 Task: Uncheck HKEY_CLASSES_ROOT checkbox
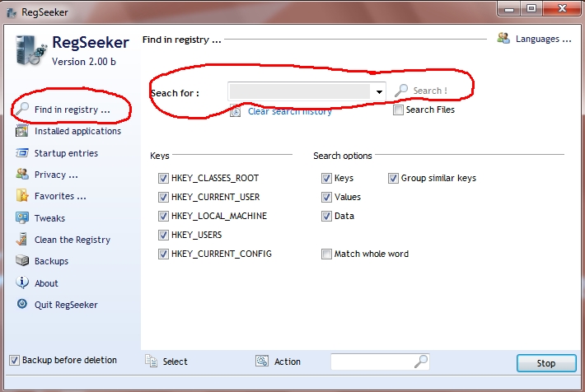tap(163, 178)
